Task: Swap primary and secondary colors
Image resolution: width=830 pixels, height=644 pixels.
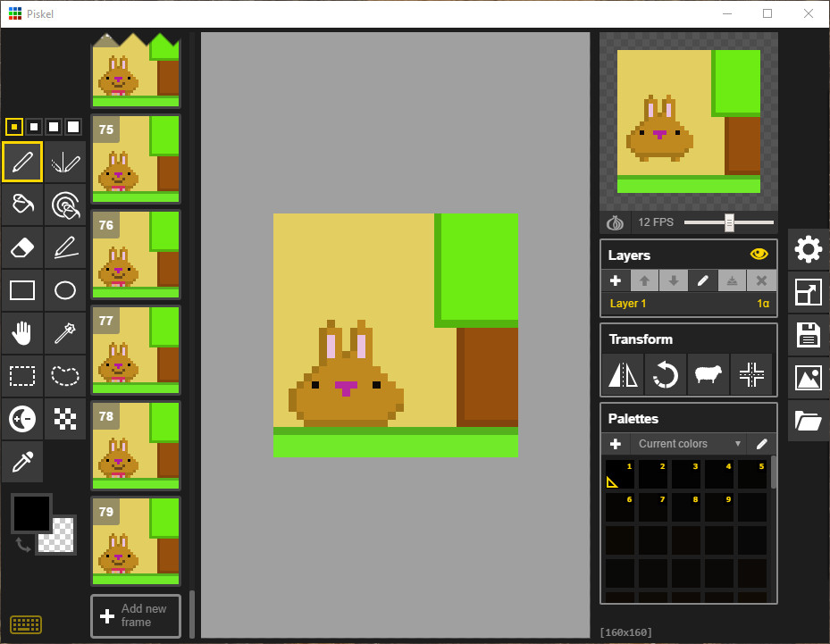Action: point(22,545)
